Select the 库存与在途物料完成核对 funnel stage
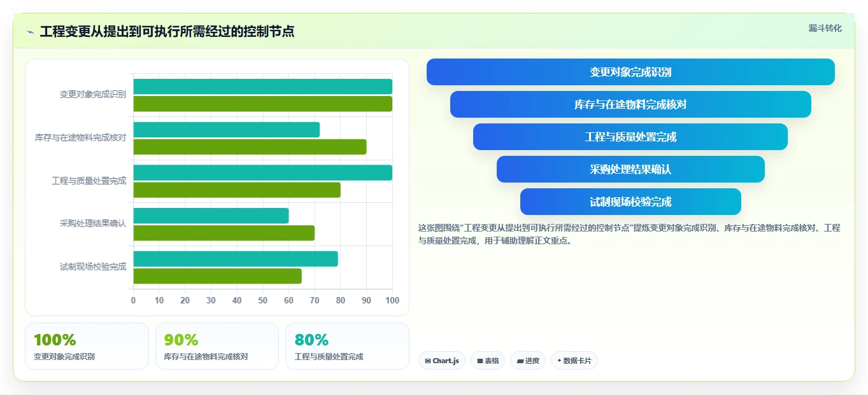 [x=630, y=104]
